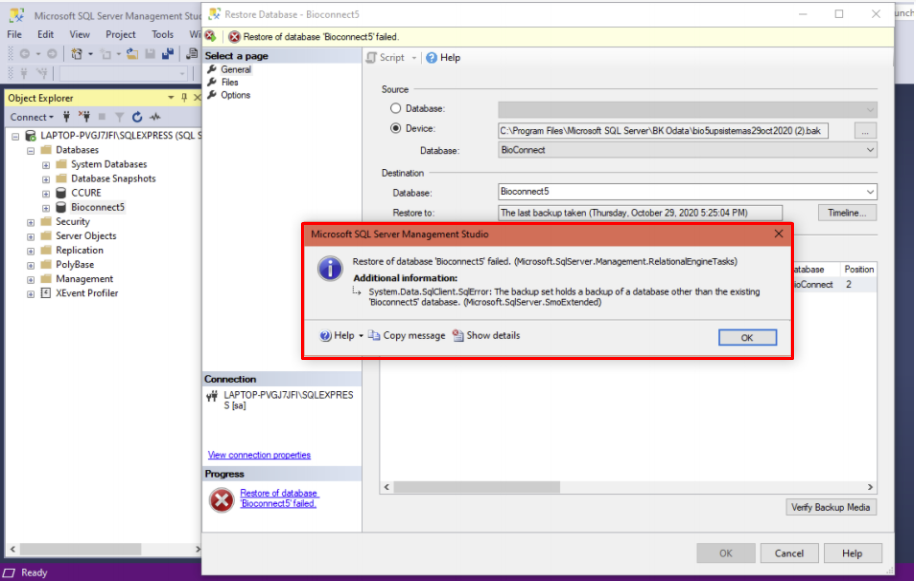The height and width of the screenshot is (582, 916).
Task: Collapse the LAPTOP-PVGJ7JFI server node
Action: [x=15, y=136]
